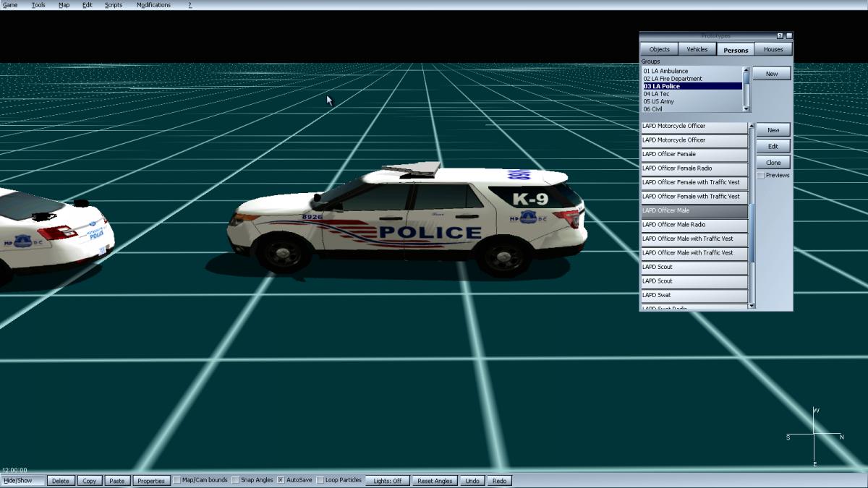868x488 pixels.
Task: Click the Groups list scroll-up arrow
Action: [x=746, y=70]
